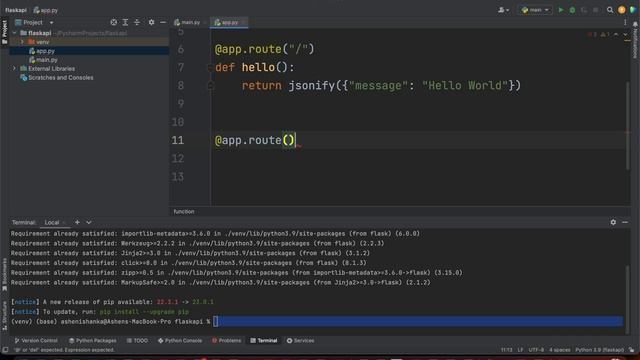
Task: Click the 4 spaces indent setting
Action: [560, 350]
